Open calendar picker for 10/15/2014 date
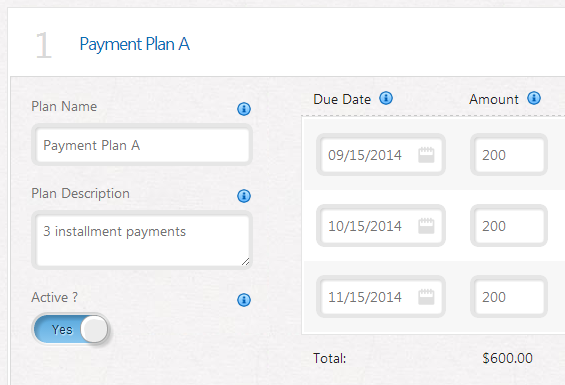The width and height of the screenshot is (565, 385). [x=426, y=226]
